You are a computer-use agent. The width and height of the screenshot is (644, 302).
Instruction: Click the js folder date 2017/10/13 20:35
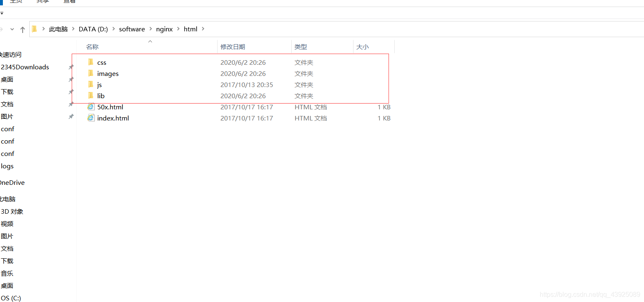tap(247, 85)
